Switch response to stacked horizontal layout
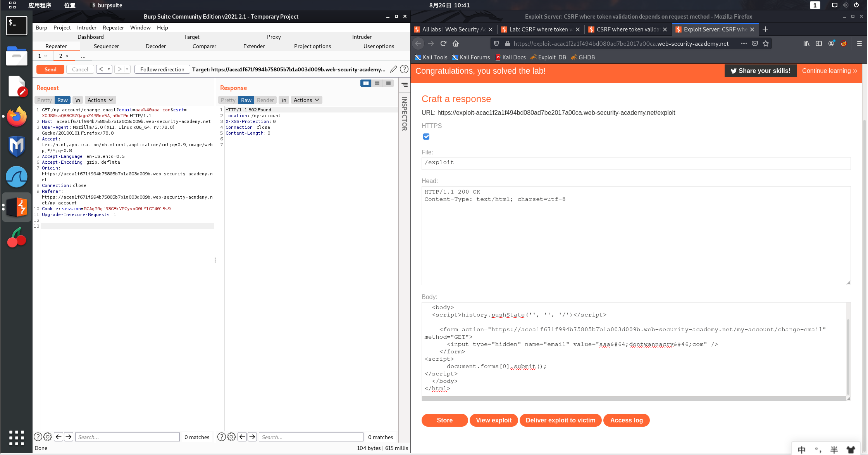868x455 pixels. tap(377, 83)
